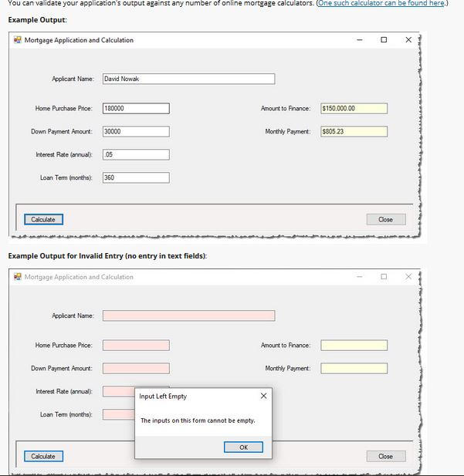
Task: Focus the Interest Rate field showing .05
Action: pyautogui.click(x=136, y=154)
